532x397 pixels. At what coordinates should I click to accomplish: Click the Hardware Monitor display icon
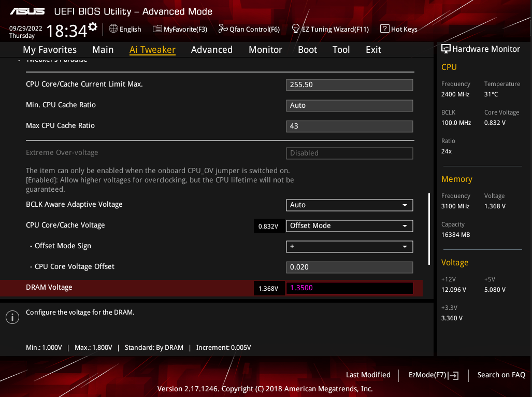(446, 49)
